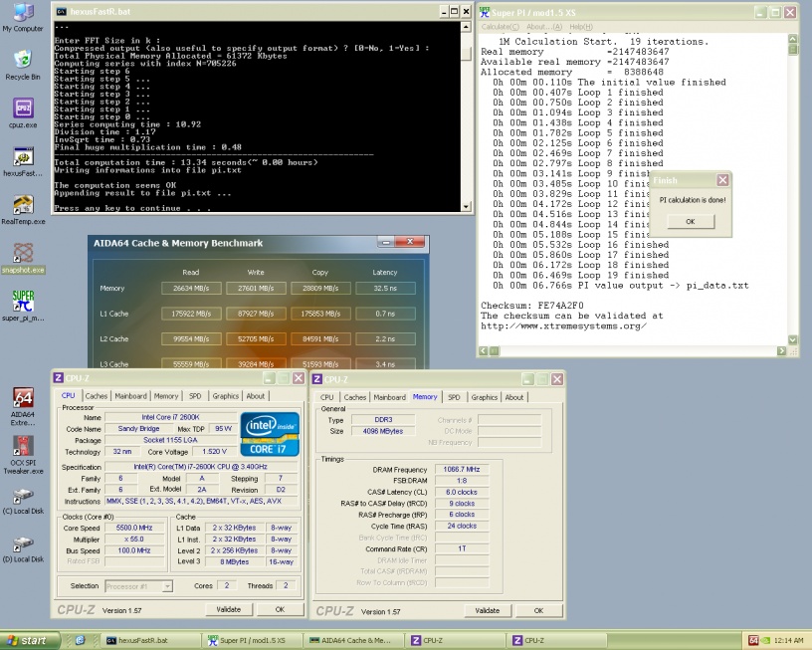Select the OCX SPI Tweaker.exe icon
Screen dimensions: 812x650
pos(23,448)
